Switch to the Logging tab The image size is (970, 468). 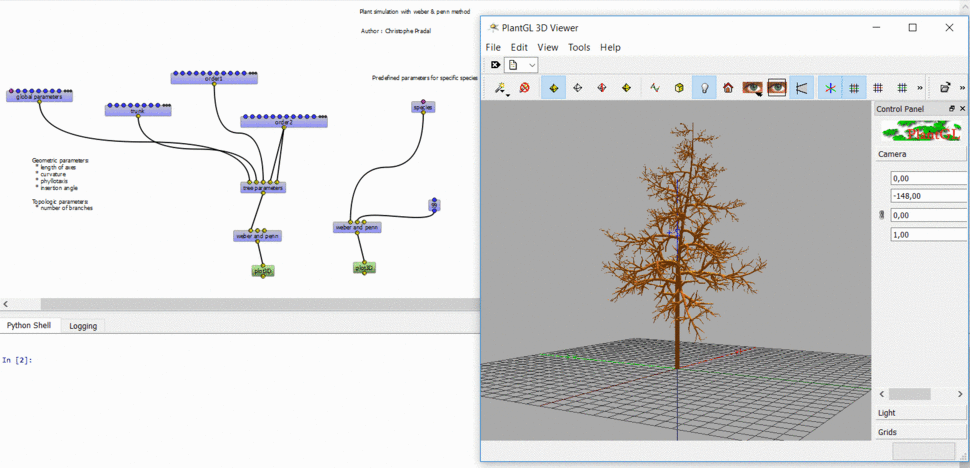83,326
